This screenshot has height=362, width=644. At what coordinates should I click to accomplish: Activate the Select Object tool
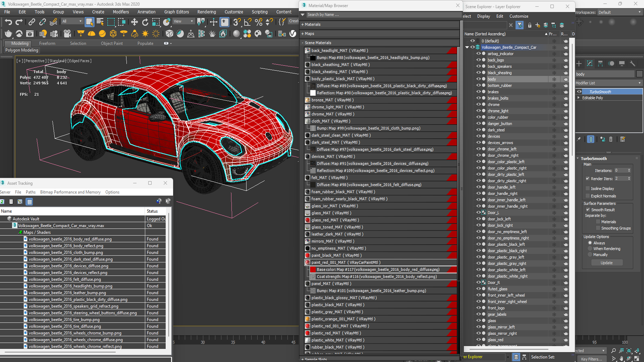[x=89, y=22]
